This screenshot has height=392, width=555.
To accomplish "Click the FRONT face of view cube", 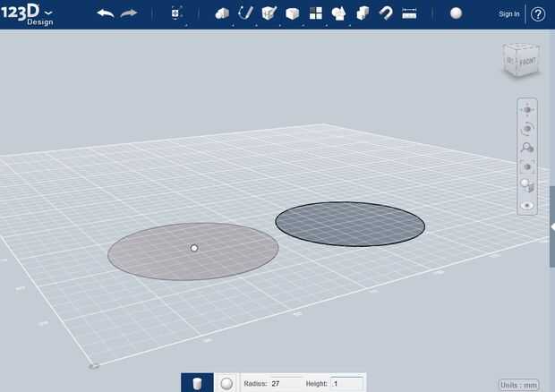I will click(x=528, y=62).
